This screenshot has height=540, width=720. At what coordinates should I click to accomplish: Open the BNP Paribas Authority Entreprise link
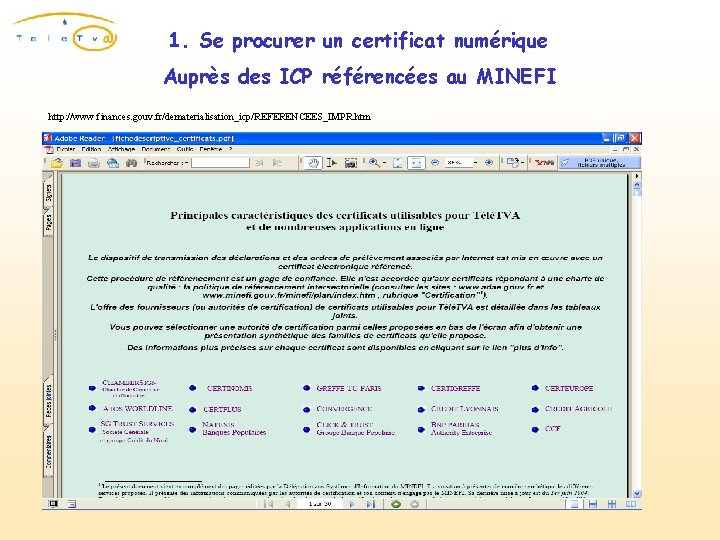point(461,428)
